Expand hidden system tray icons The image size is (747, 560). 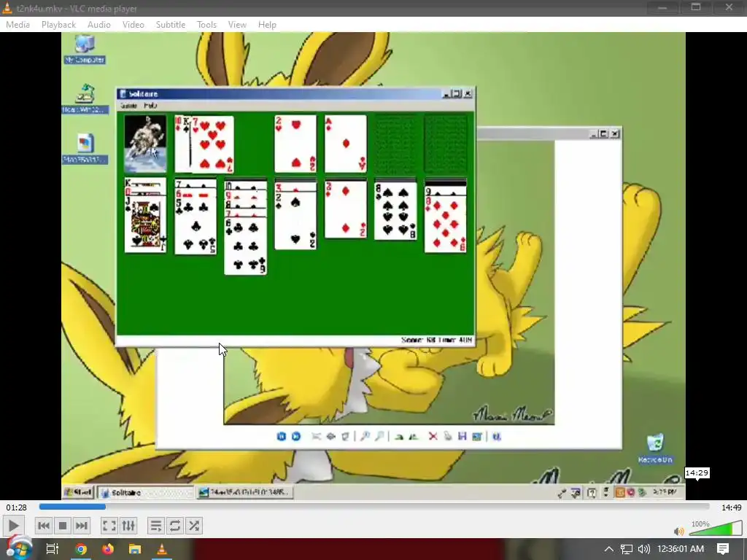[608, 549]
